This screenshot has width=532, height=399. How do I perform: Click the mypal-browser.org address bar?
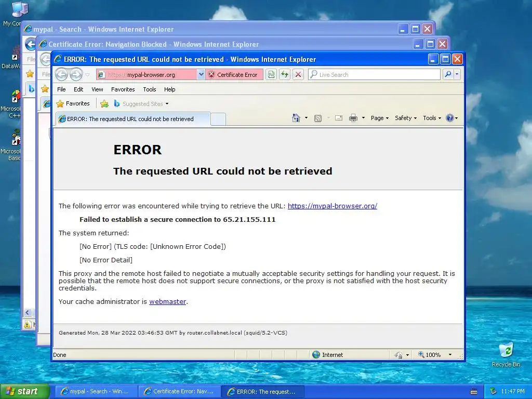click(146, 75)
